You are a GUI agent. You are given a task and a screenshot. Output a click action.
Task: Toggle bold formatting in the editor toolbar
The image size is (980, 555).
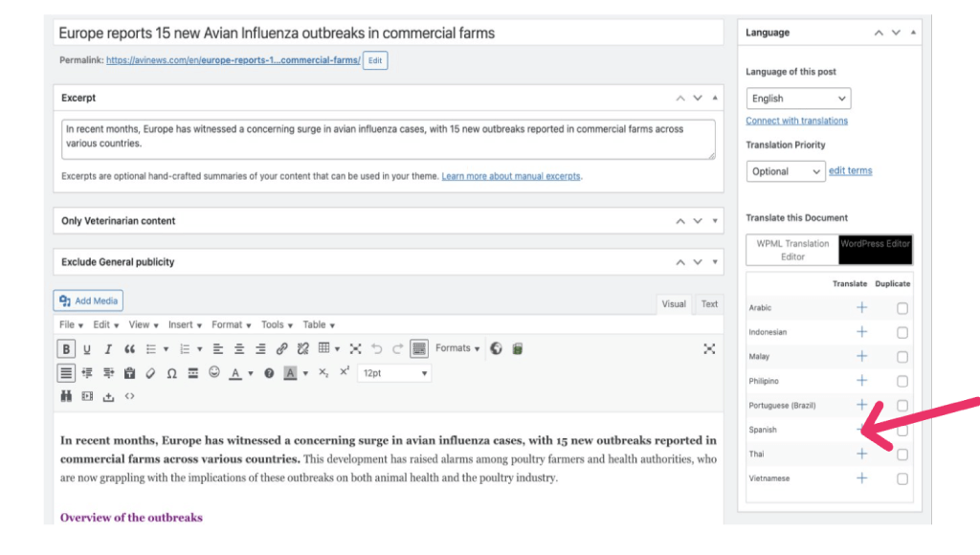(66, 349)
